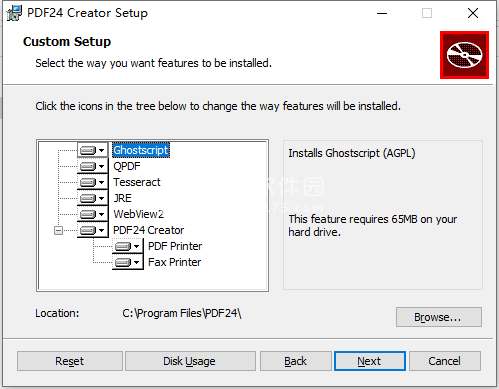Viewport: 499px width, 389px height.
Task: Close the PDF24 Creator Setup window
Action: click(x=473, y=13)
